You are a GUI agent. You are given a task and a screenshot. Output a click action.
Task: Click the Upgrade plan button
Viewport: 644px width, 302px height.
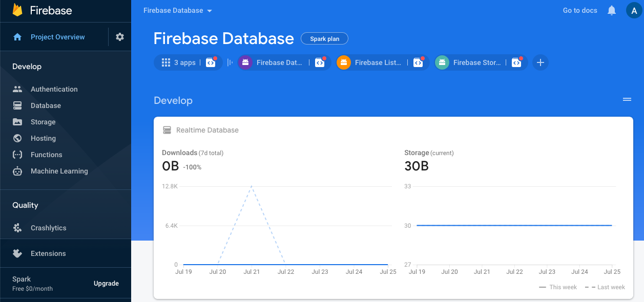click(106, 284)
